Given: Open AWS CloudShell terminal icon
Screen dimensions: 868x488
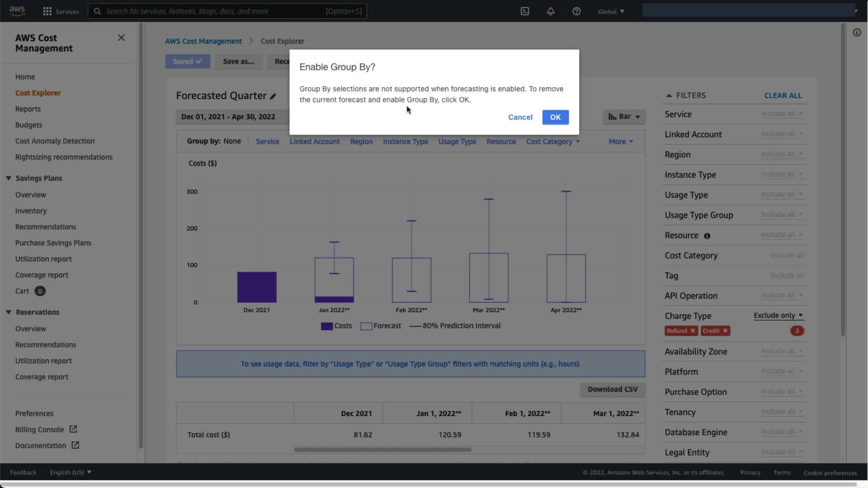Looking at the screenshot, I should pos(525,11).
